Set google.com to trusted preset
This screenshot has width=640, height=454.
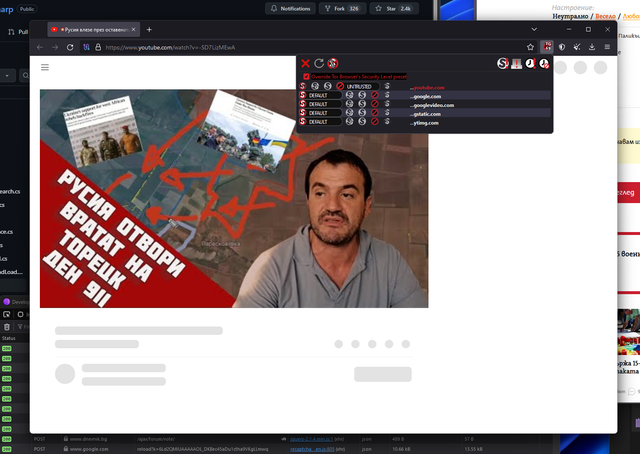[362, 95]
